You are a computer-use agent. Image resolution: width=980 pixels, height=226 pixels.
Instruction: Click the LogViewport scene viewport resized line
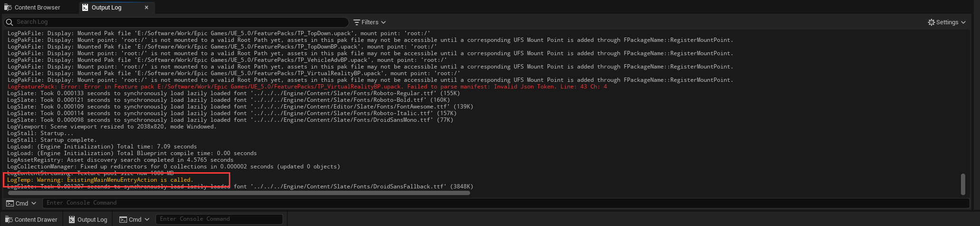(112, 127)
